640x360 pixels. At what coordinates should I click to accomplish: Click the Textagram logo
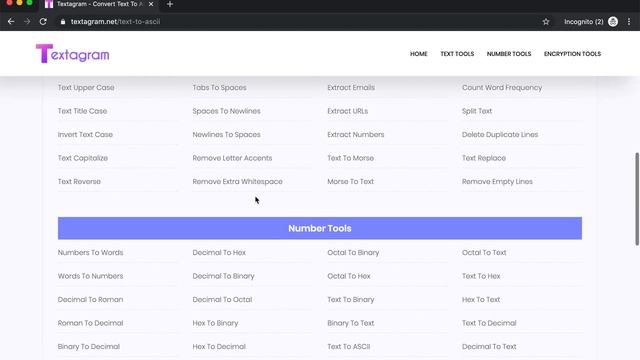[x=73, y=53]
